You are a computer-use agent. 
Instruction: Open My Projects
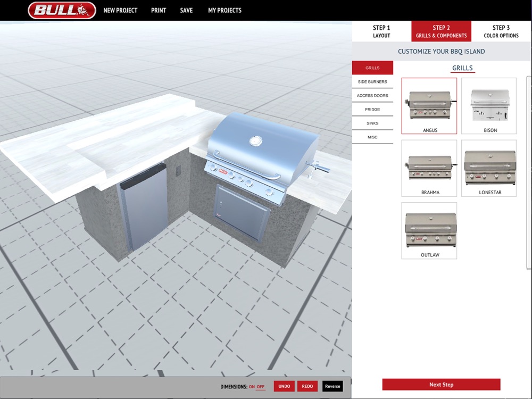[x=225, y=11]
